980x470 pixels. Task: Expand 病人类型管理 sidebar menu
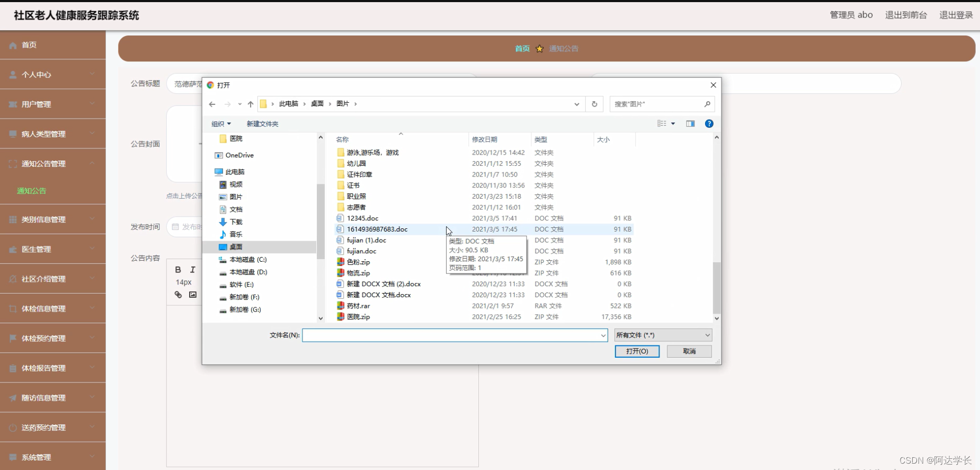coord(53,134)
